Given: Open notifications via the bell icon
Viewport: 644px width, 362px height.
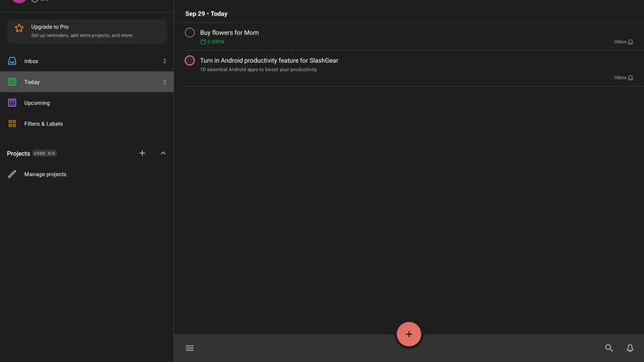Looking at the screenshot, I should pos(630,348).
